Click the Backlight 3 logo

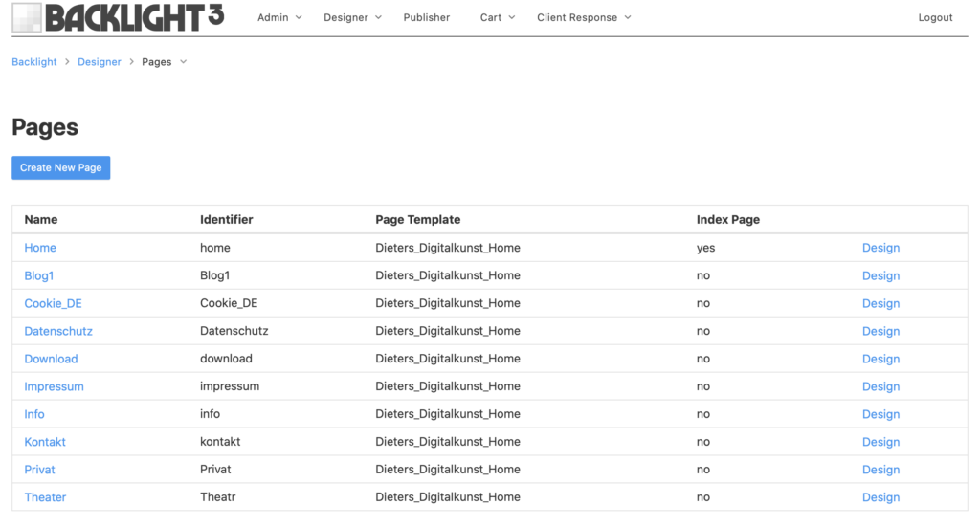[118, 17]
